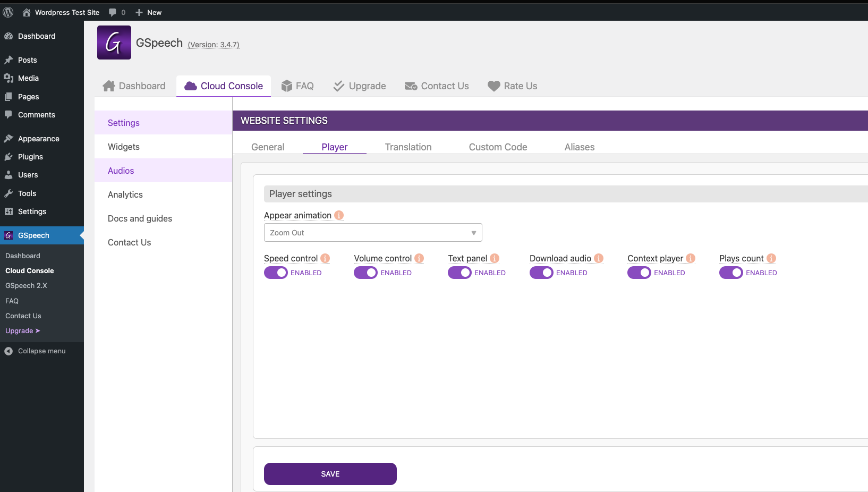Viewport: 868px width, 492px height.
Task: Switch to the Custom Code tab
Action: point(498,147)
